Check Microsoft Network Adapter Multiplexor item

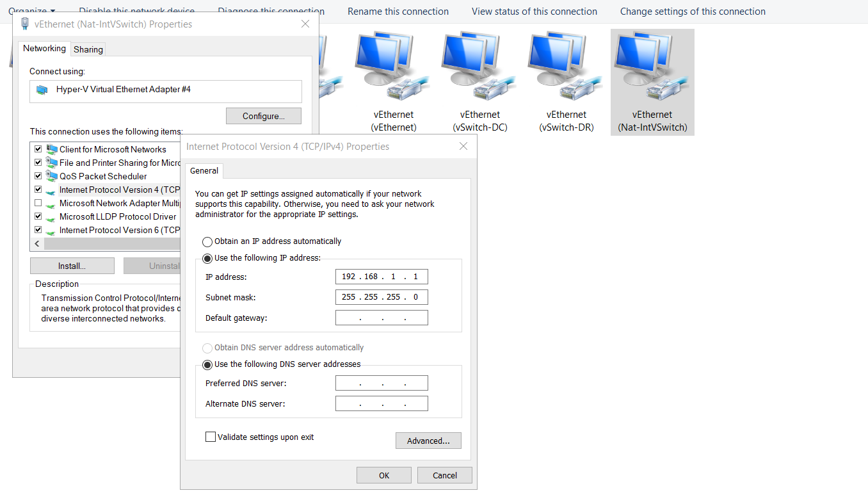pyautogui.click(x=38, y=203)
